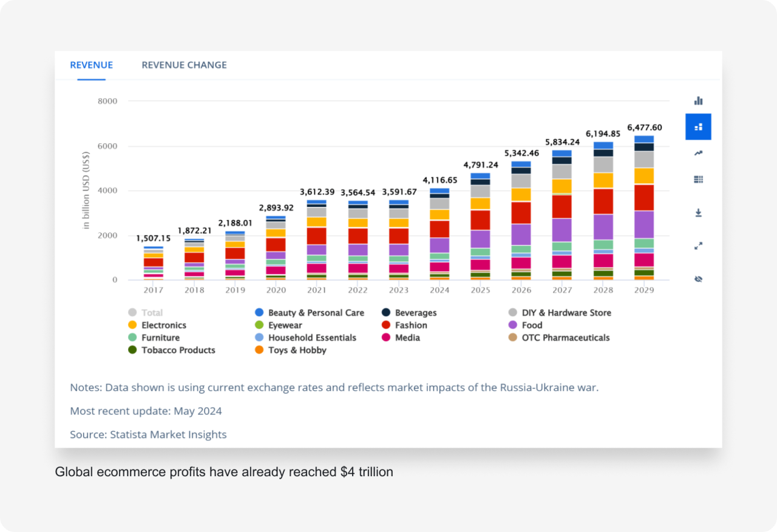Image resolution: width=777 pixels, height=532 pixels.
Task: Switch to the REVENUE CHANGE tab
Action: pyautogui.click(x=184, y=65)
